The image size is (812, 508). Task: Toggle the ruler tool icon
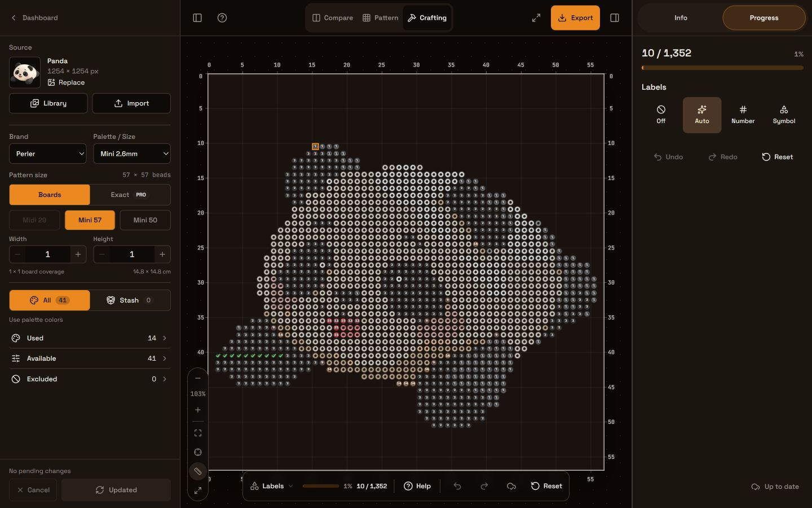click(198, 471)
